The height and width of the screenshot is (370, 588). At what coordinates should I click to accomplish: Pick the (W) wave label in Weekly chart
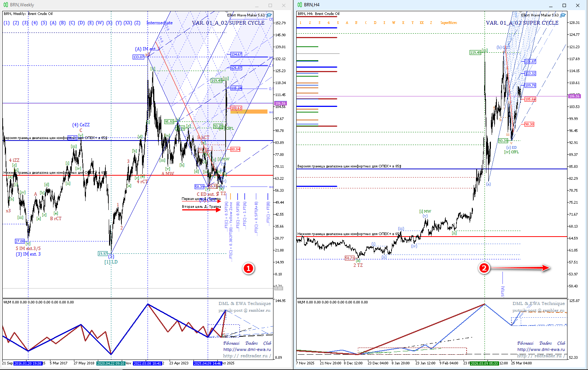pyautogui.click(x=100, y=23)
